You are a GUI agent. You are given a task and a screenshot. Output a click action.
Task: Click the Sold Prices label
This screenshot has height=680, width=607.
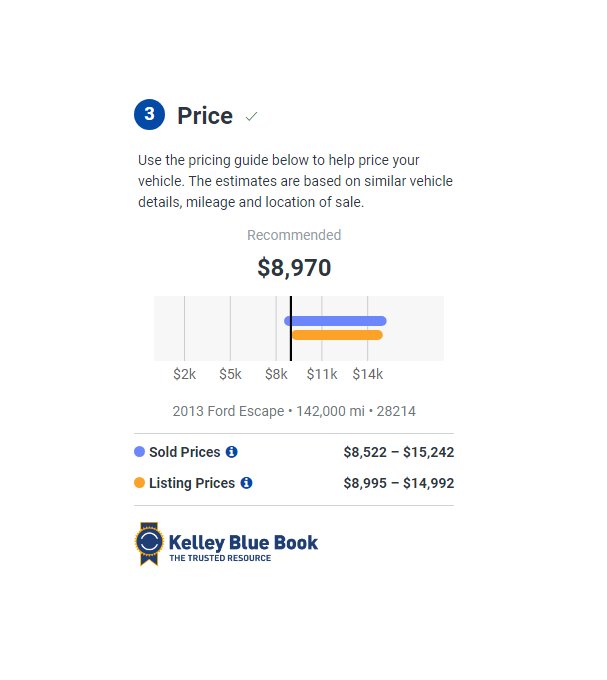pos(185,452)
